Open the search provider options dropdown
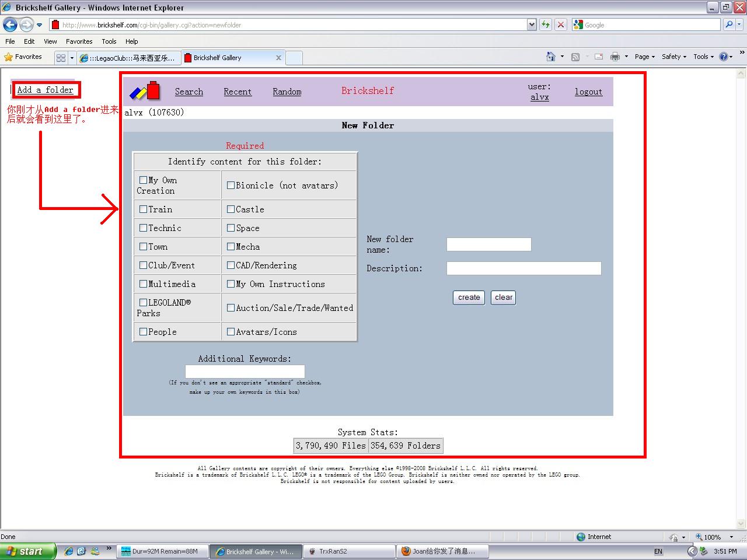This screenshot has width=747, height=560. (739, 24)
